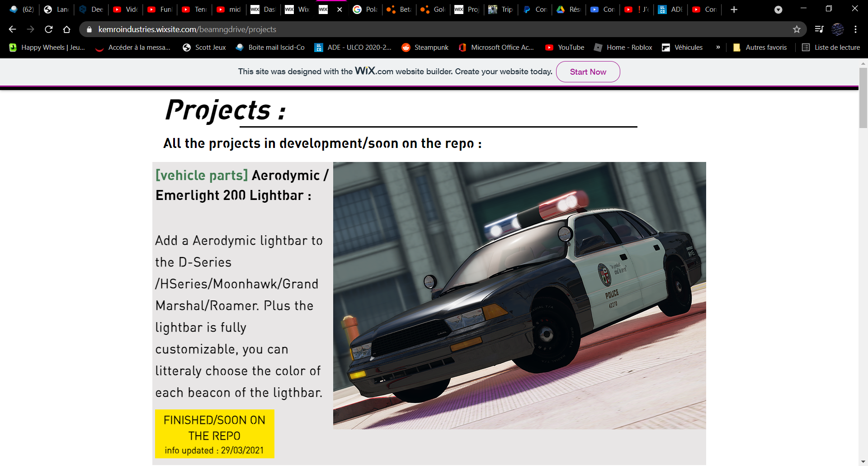Open the Chrome profile avatar

point(838,29)
